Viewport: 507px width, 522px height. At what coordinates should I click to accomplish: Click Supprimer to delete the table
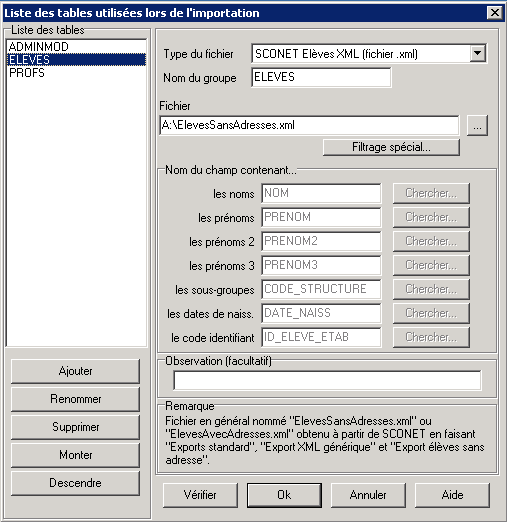coord(75,427)
